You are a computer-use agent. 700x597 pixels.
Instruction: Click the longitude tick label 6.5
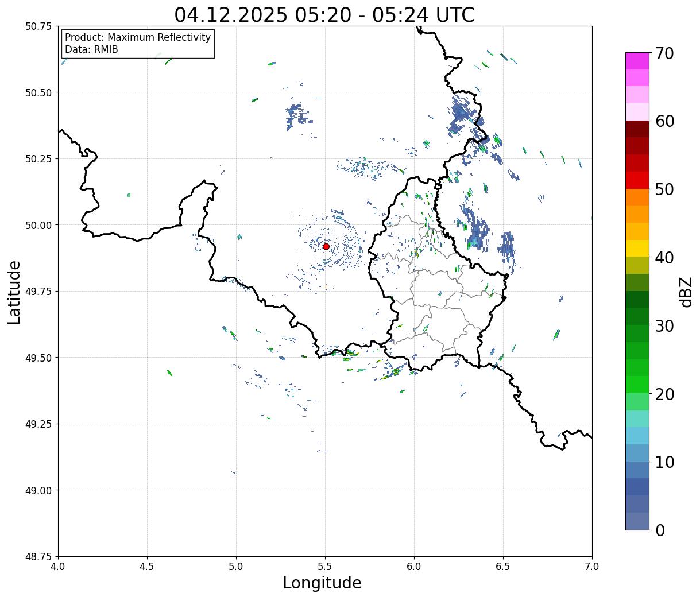point(503,567)
